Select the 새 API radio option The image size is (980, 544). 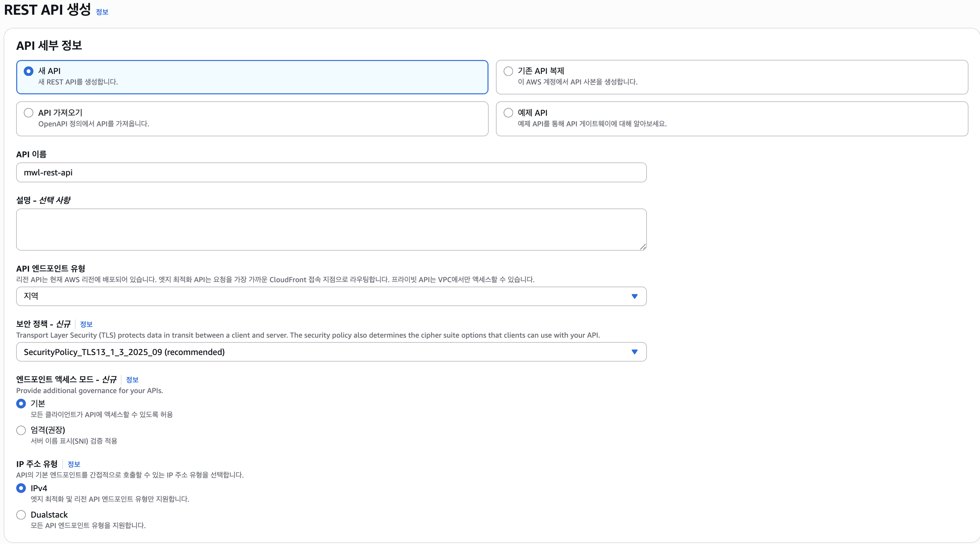pyautogui.click(x=29, y=71)
